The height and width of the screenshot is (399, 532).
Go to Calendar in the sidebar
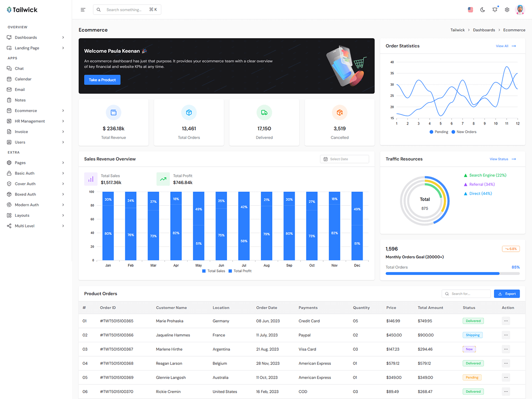coord(23,79)
